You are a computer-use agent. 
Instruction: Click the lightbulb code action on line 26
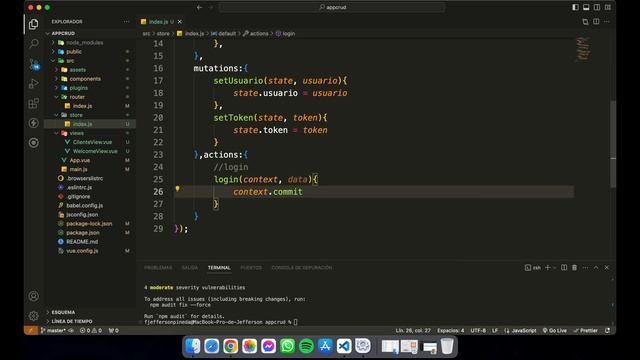click(177, 189)
